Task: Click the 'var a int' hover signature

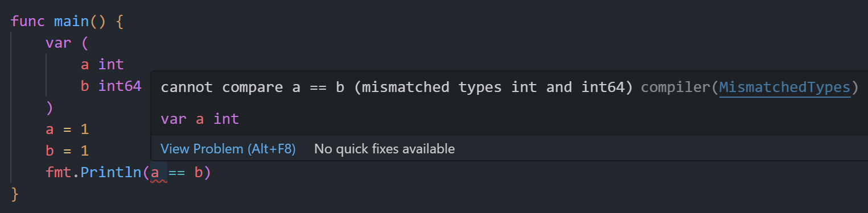Action: click(x=200, y=119)
